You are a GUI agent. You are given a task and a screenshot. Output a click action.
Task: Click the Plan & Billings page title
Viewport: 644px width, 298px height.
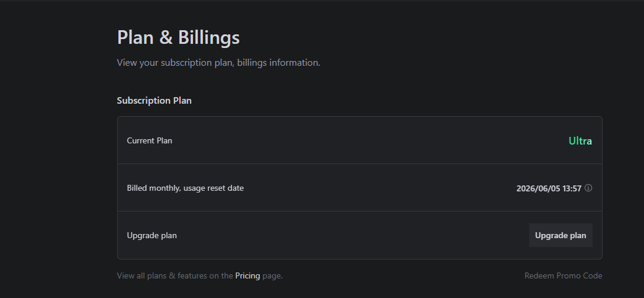point(178,37)
